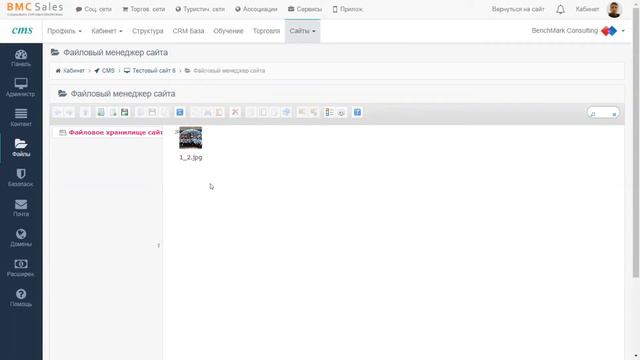Click the notification bell icon
This screenshot has width=640, height=360.
point(560,9)
